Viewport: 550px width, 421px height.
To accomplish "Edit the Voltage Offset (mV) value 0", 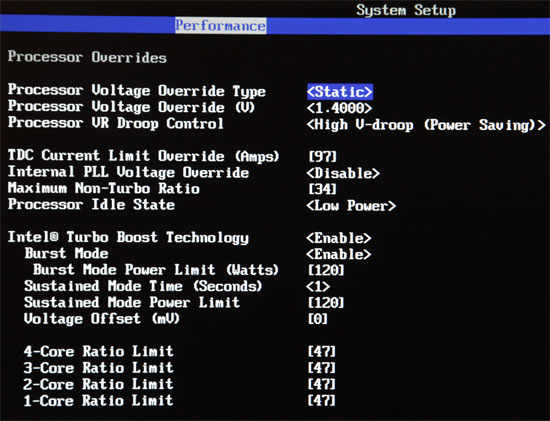I will pyautogui.click(x=318, y=319).
